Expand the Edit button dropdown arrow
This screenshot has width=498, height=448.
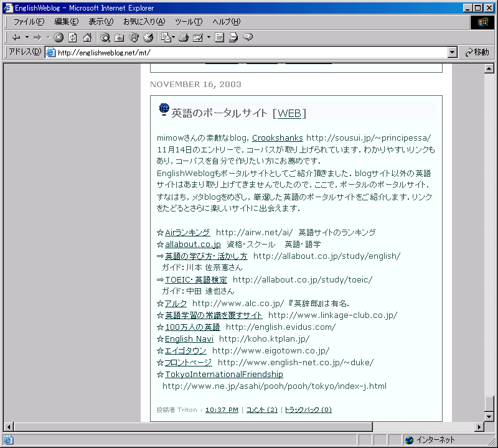209,37
